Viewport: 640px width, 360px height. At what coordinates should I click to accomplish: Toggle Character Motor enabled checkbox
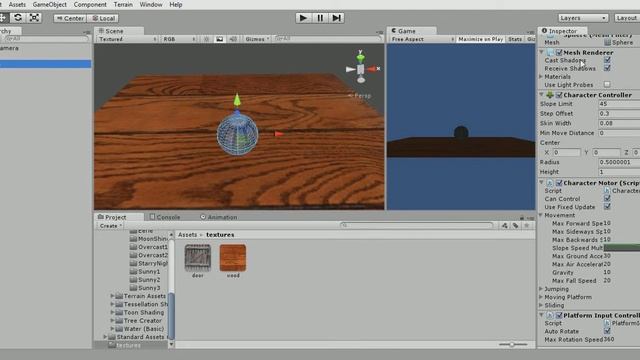[x=559, y=183]
